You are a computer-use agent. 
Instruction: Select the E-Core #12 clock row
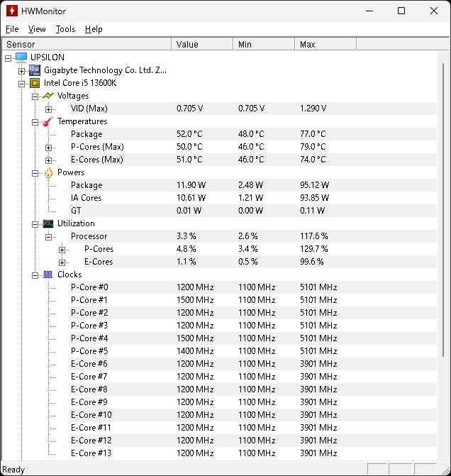click(253, 441)
